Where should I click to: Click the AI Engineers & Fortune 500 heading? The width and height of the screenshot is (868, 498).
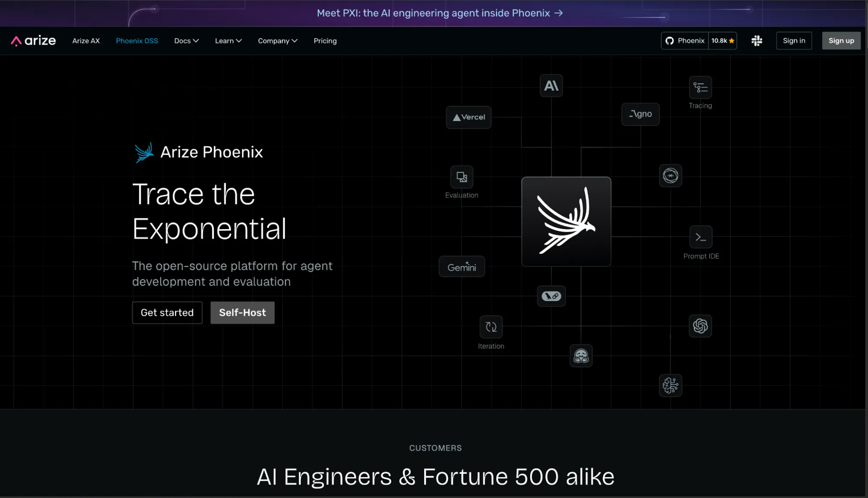click(x=436, y=477)
